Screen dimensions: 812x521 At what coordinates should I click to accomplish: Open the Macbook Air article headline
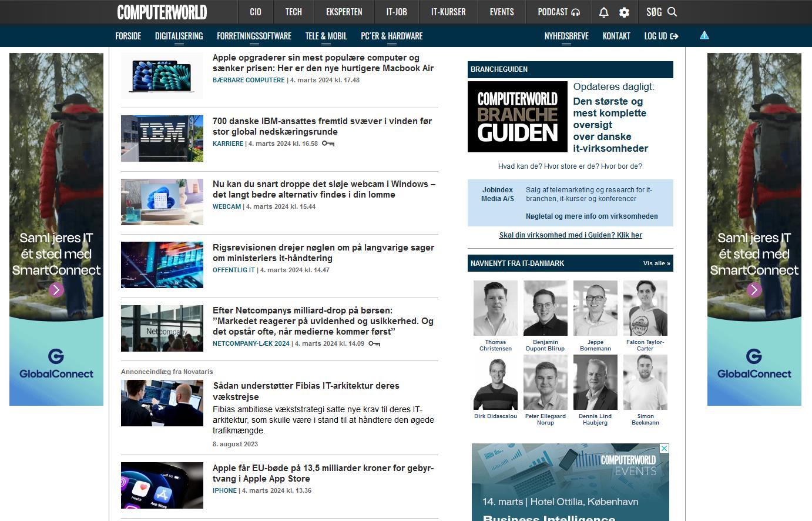click(x=323, y=63)
